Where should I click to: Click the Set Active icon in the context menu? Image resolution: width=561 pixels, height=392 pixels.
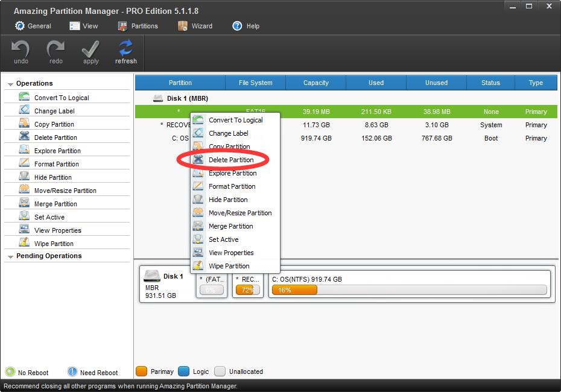(x=198, y=239)
